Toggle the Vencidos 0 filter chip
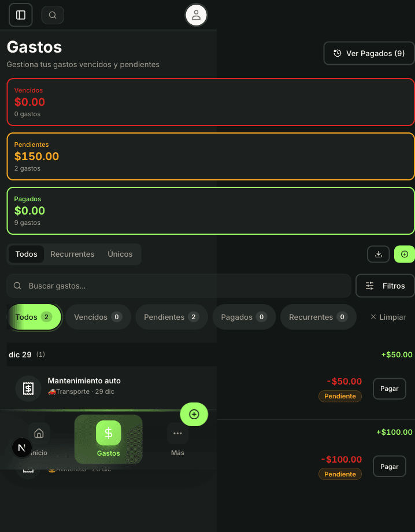The width and height of the screenshot is (415, 532). 98,316
